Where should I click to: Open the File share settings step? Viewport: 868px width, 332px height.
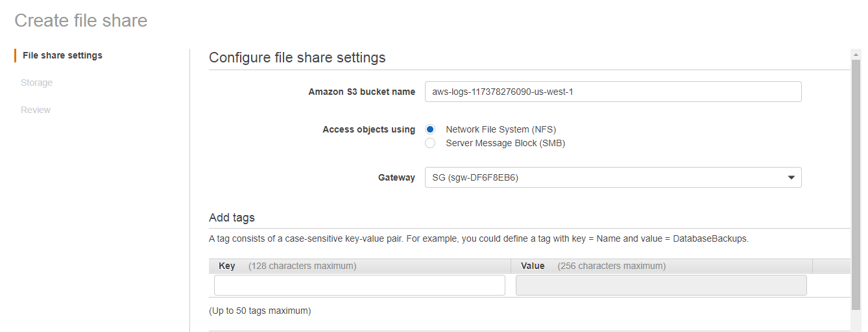point(62,55)
